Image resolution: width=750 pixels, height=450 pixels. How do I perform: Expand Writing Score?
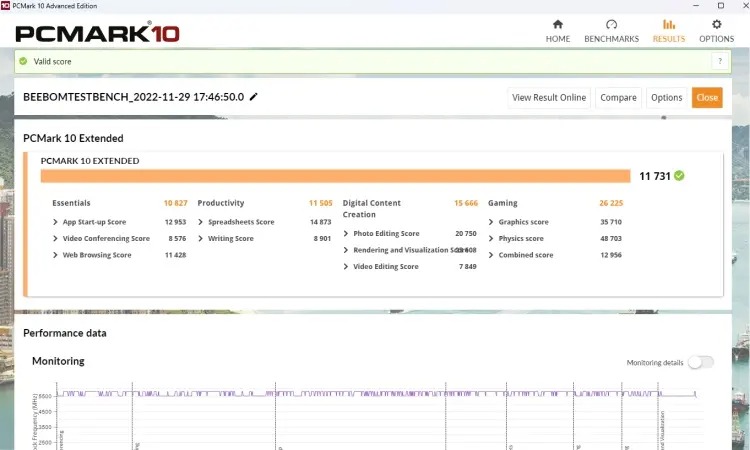200,238
